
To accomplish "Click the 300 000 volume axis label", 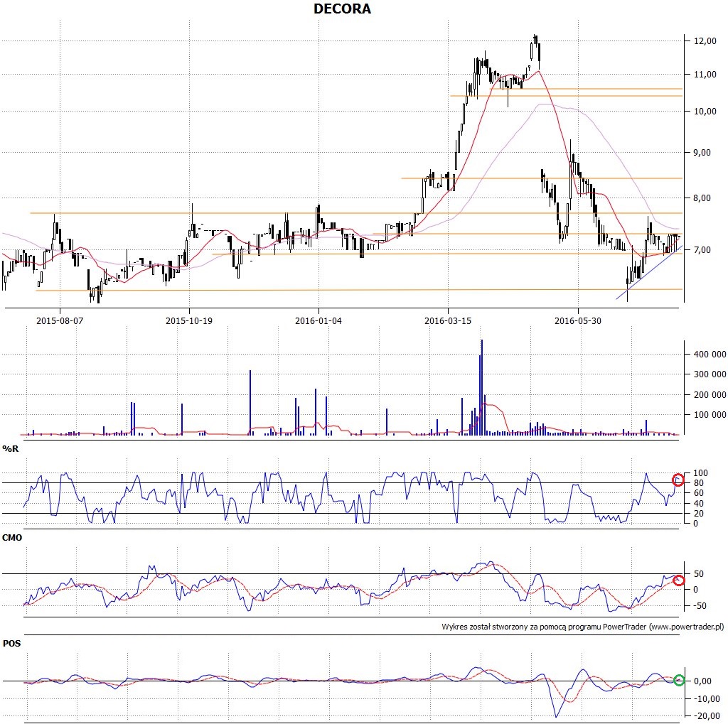I will tap(710, 374).
